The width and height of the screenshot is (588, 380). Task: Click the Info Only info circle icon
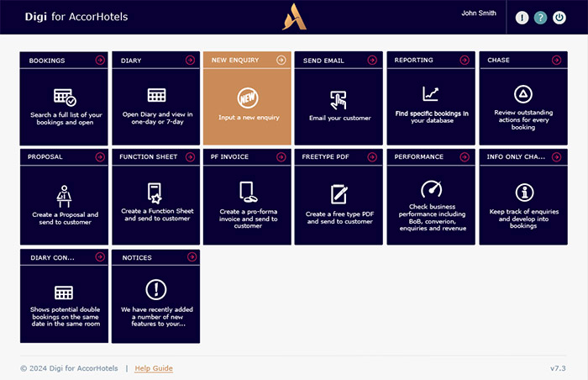click(x=524, y=193)
